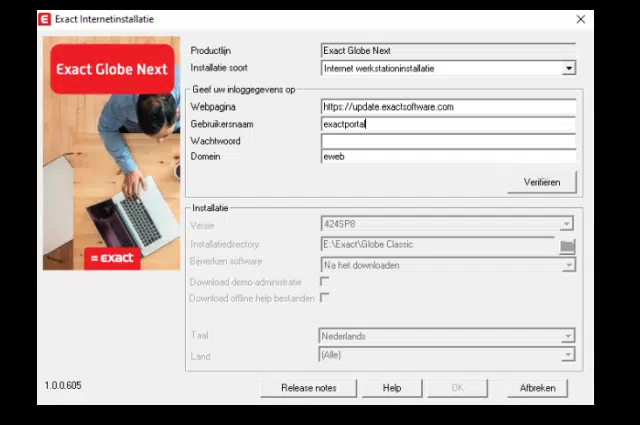Screen dimensions: 640x425
Task: Click the Verifiëren button
Action: coord(542,182)
